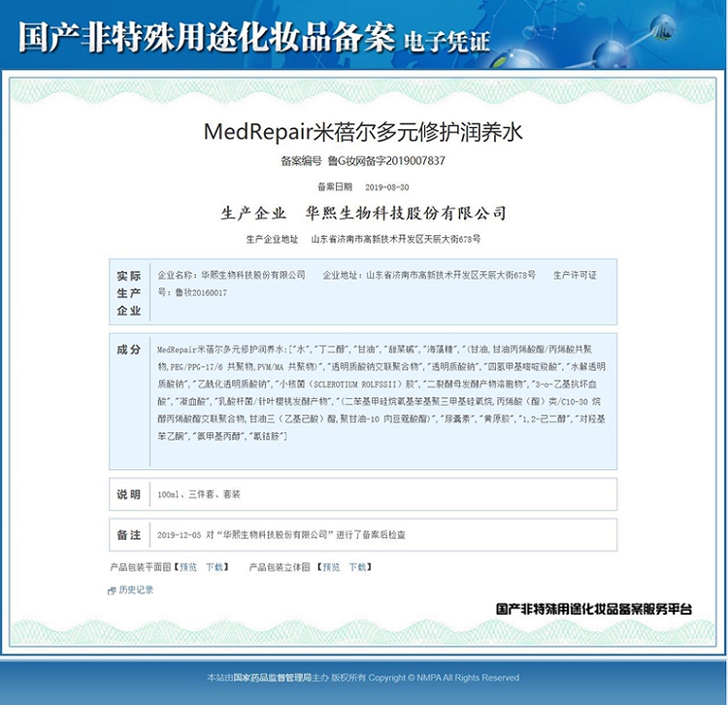The image size is (728, 705).
Task: Click the 备注 remark dated 2019-12-05
Action: 281,535
